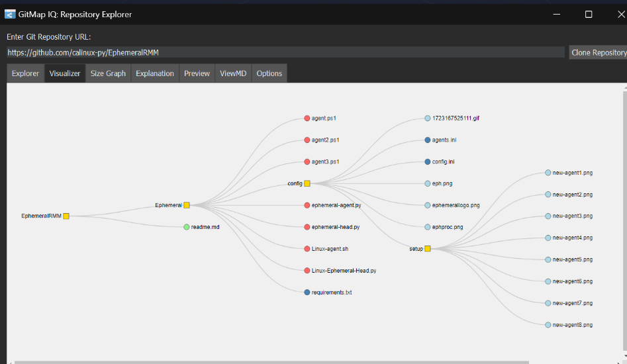This screenshot has width=627, height=364.
Task: Click the 'ephemerallogo.png' label text
Action: click(x=456, y=205)
